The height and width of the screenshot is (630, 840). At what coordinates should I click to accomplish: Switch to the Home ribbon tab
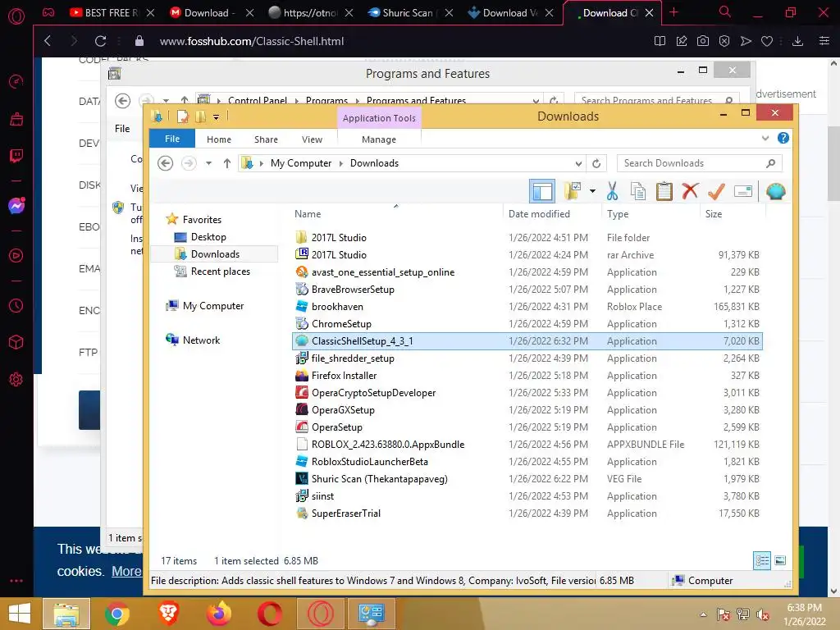(x=218, y=139)
